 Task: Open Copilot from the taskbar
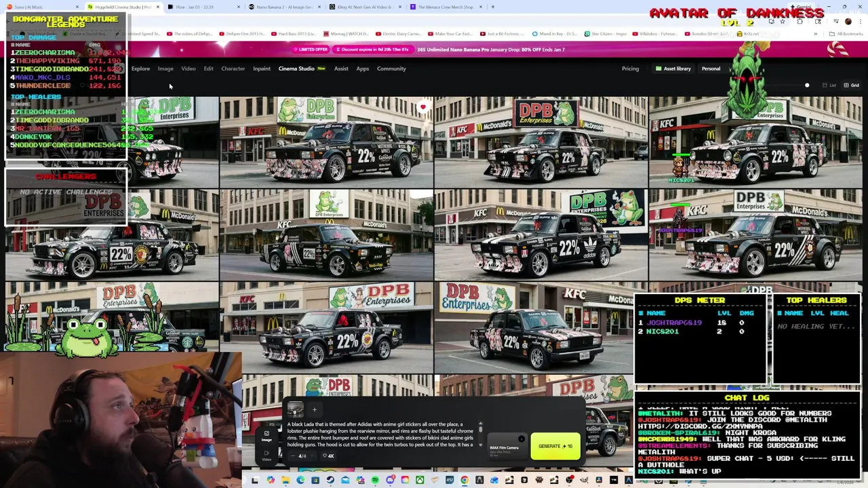click(x=271, y=480)
